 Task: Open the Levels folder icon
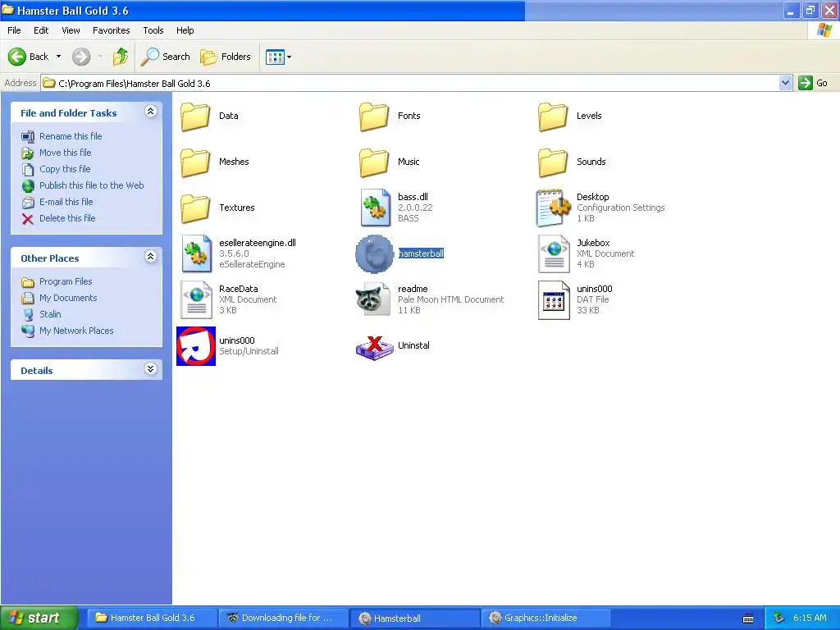[553, 116]
